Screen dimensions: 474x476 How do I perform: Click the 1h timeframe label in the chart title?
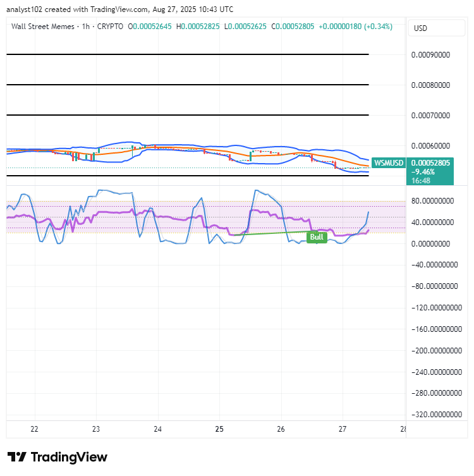pos(86,27)
